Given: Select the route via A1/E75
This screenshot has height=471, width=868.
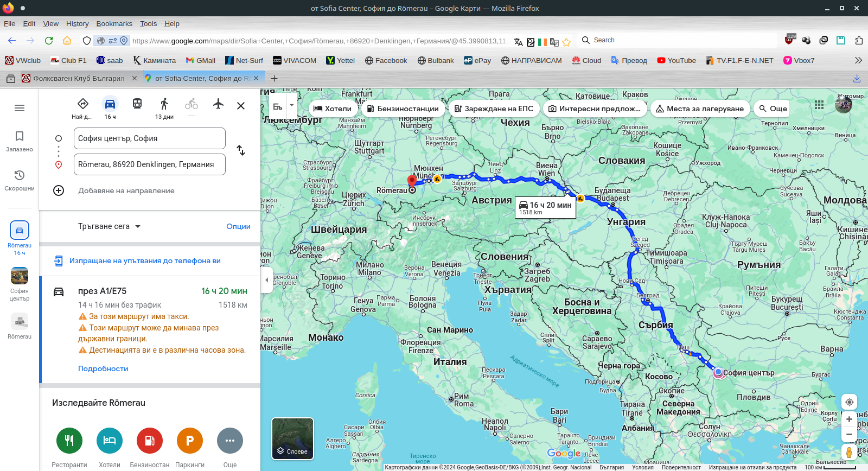Looking at the screenshot, I should (150, 329).
